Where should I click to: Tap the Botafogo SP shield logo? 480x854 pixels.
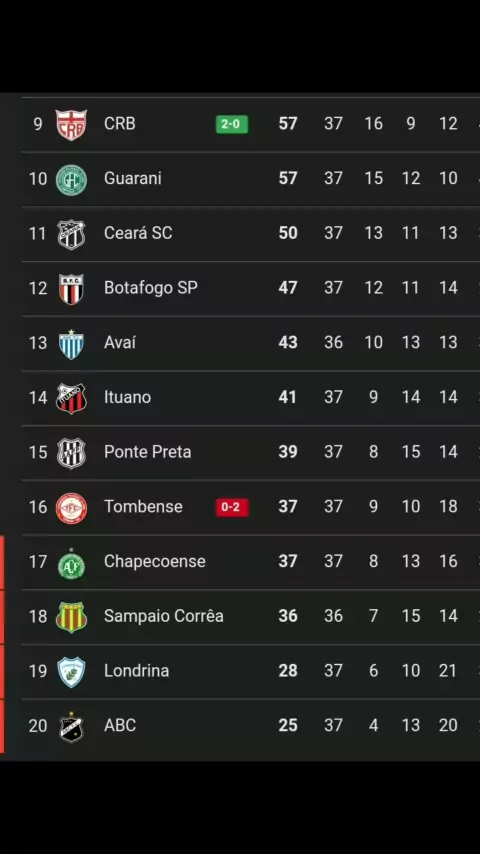(x=71, y=289)
